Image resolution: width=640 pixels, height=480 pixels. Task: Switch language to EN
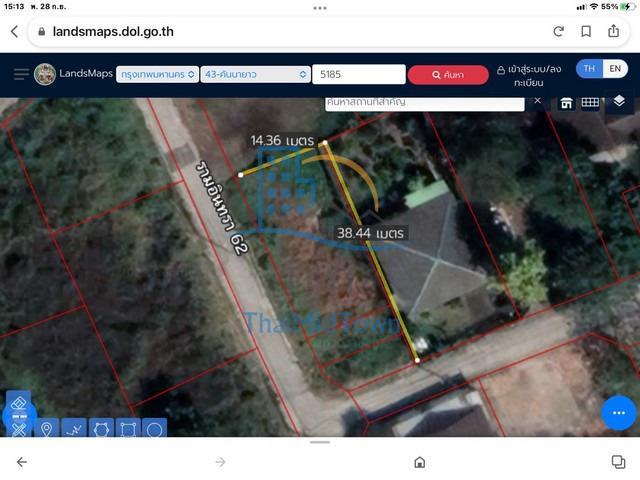[x=616, y=69]
